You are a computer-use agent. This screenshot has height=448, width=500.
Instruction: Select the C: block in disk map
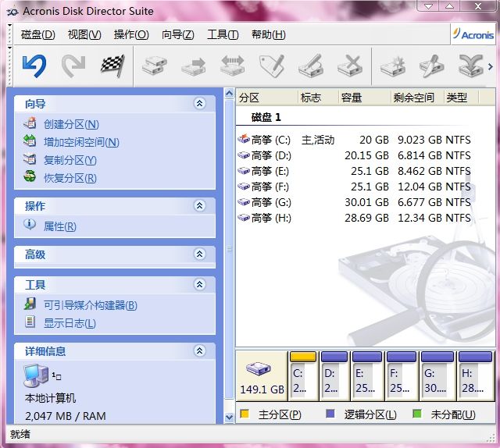(x=303, y=376)
